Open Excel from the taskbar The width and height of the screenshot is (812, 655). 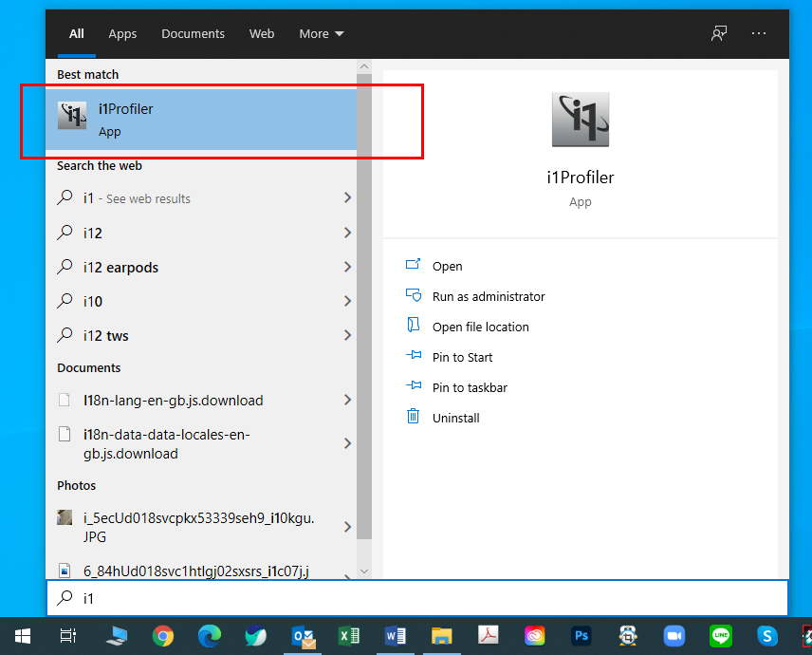[x=348, y=636]
